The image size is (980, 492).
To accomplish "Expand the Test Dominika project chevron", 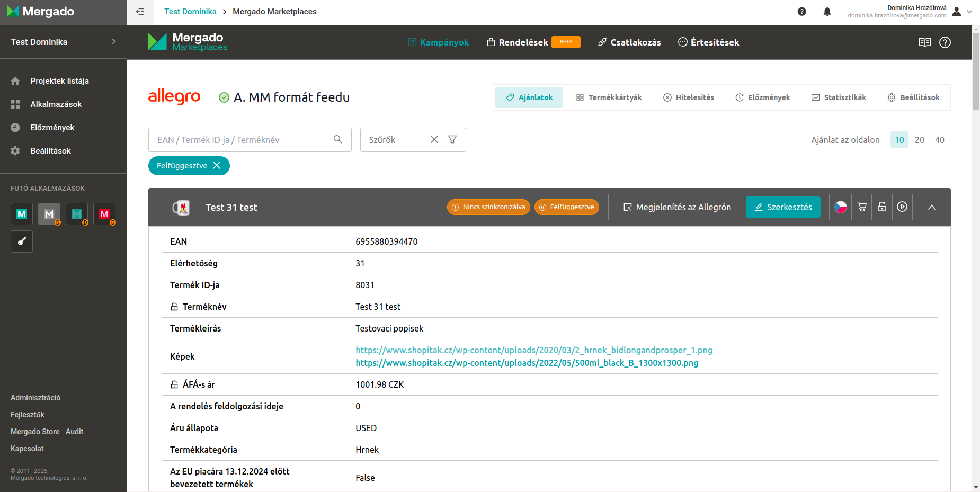I will coord(113,42).
